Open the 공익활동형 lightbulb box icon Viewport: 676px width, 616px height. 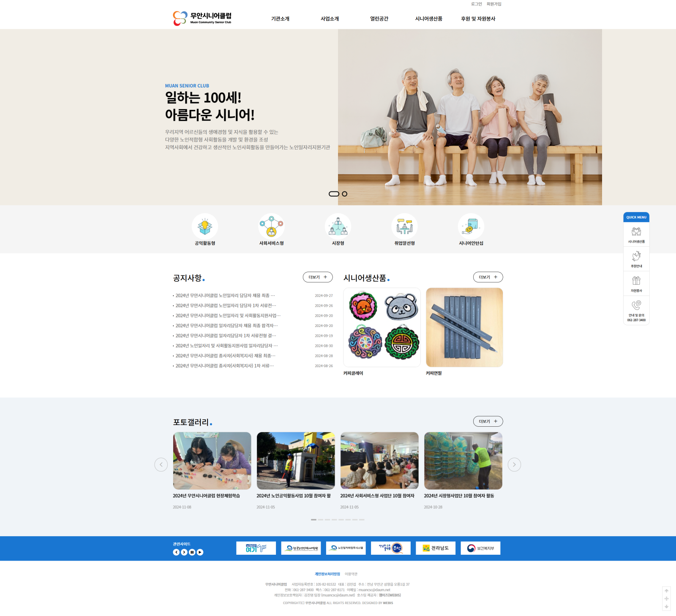click(205, 227)
